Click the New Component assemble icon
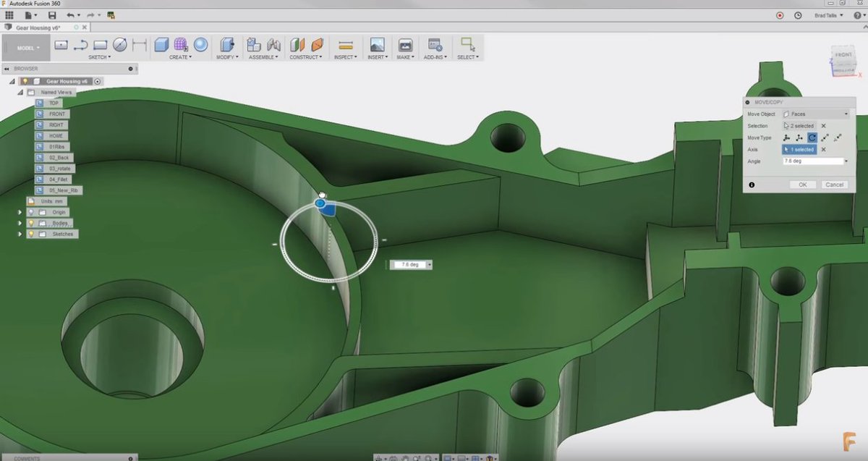The height and width of the screenshot is (461, 868). (x=253, y=45)
